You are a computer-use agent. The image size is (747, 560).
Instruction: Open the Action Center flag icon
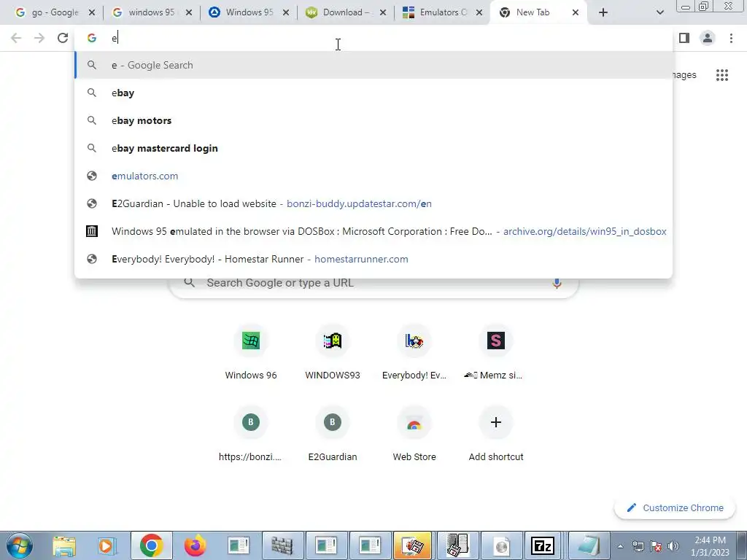tap(656, 546)
